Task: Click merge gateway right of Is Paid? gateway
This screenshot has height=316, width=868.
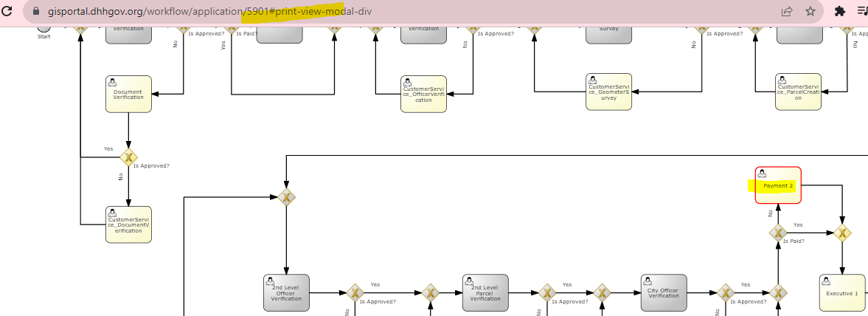Action: [x=842, y=233]
